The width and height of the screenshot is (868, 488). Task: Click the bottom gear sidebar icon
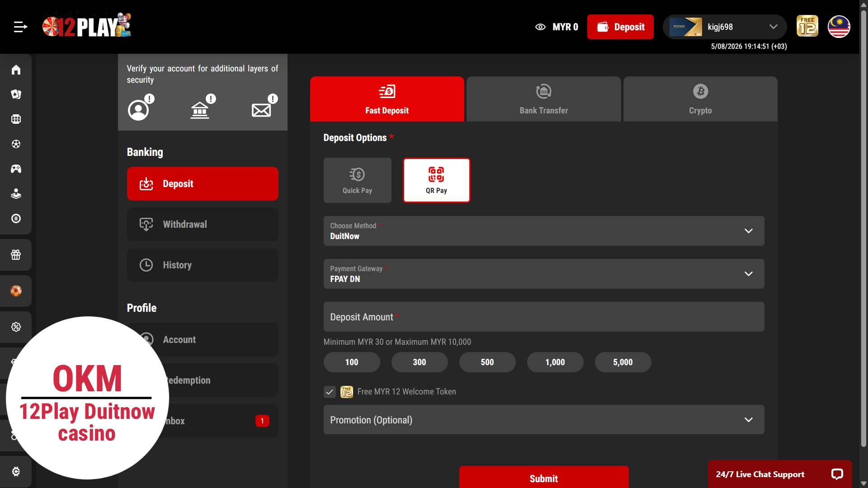(16, 472)
